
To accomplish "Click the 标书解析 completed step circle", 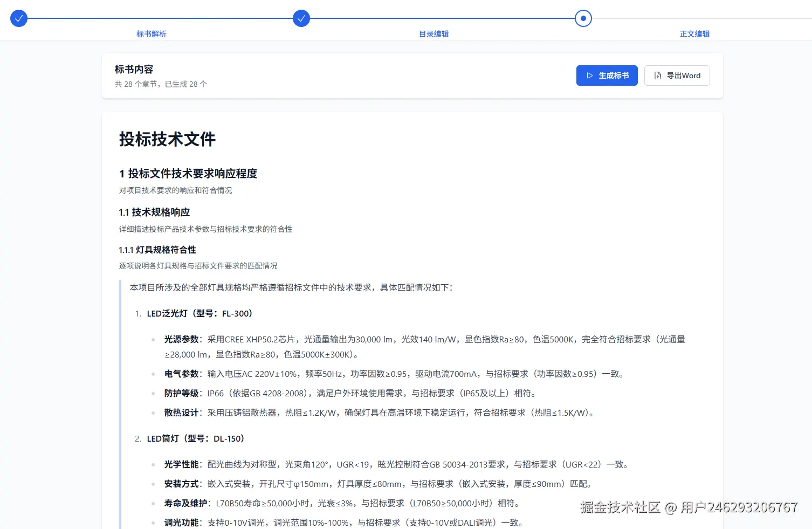I will click(19, 18).
